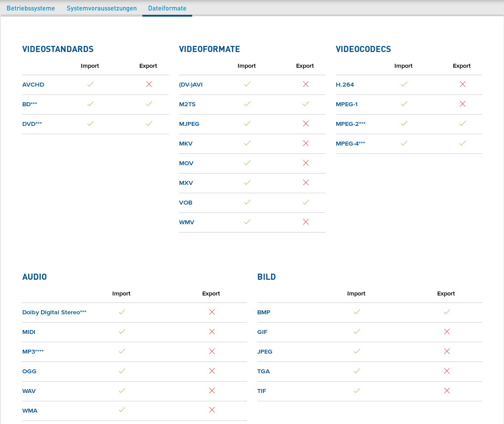Screen dimensions: 504x424
Task: Select the Dateiformate tab
Action: click(167, 8)
